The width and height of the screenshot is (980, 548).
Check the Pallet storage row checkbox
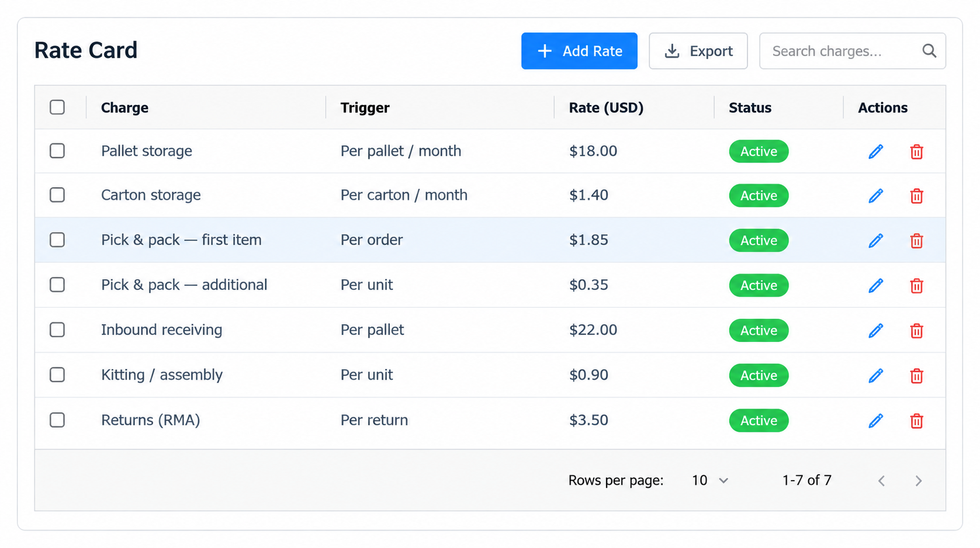[57, 151]
